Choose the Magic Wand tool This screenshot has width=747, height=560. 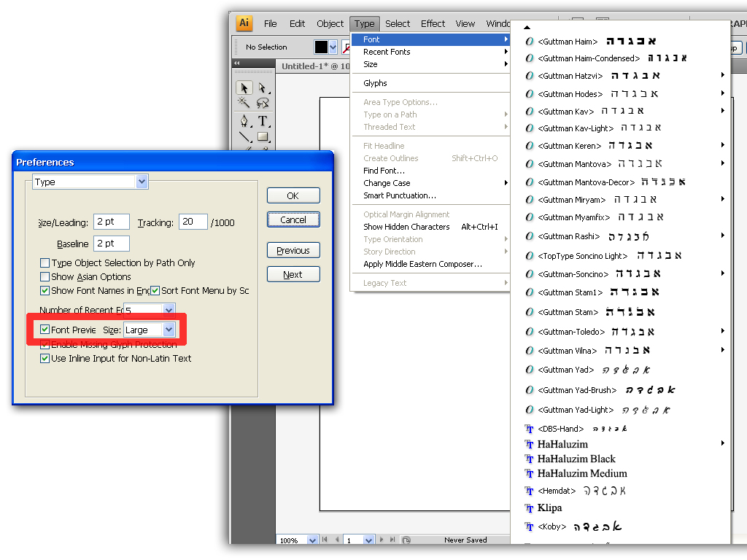pyautogui.click(x=244, y=102)
